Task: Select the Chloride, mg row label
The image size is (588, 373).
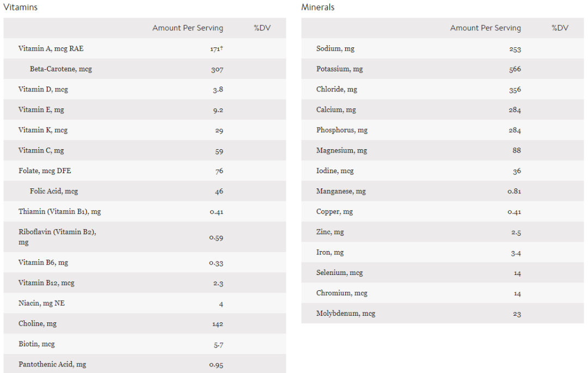Action: click(338, 89)
